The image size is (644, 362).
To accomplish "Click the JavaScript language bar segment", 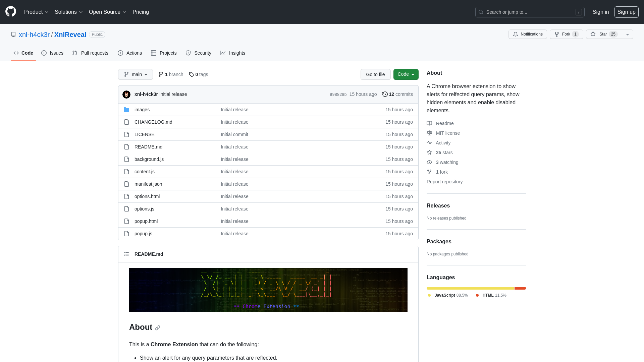I will pyautogui.click(x=470, y=288).
